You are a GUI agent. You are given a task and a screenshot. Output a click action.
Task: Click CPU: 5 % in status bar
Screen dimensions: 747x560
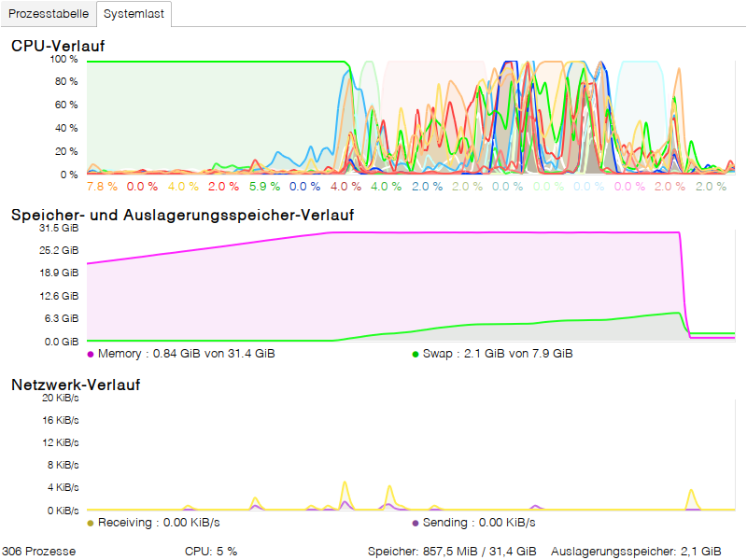tap(211, 552)
